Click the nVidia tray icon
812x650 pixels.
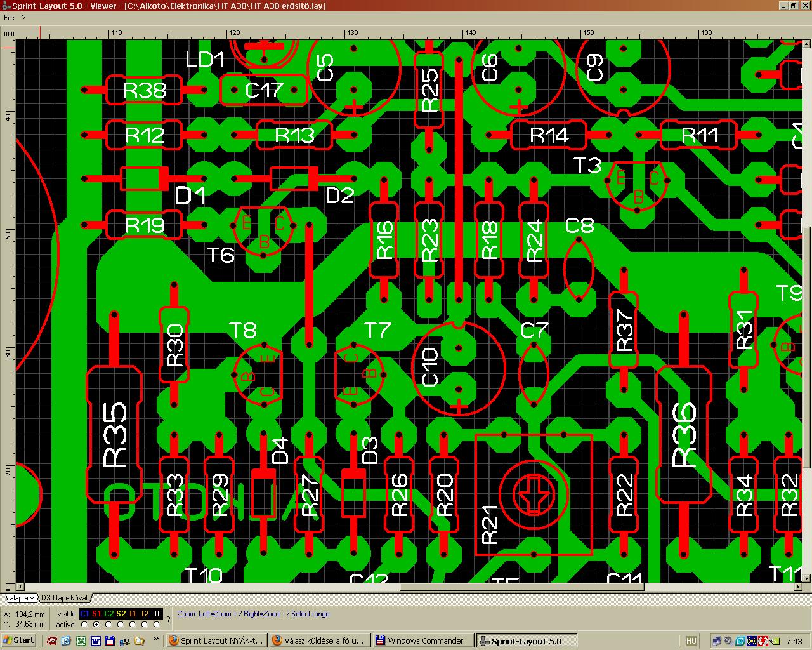pos(775,641)
